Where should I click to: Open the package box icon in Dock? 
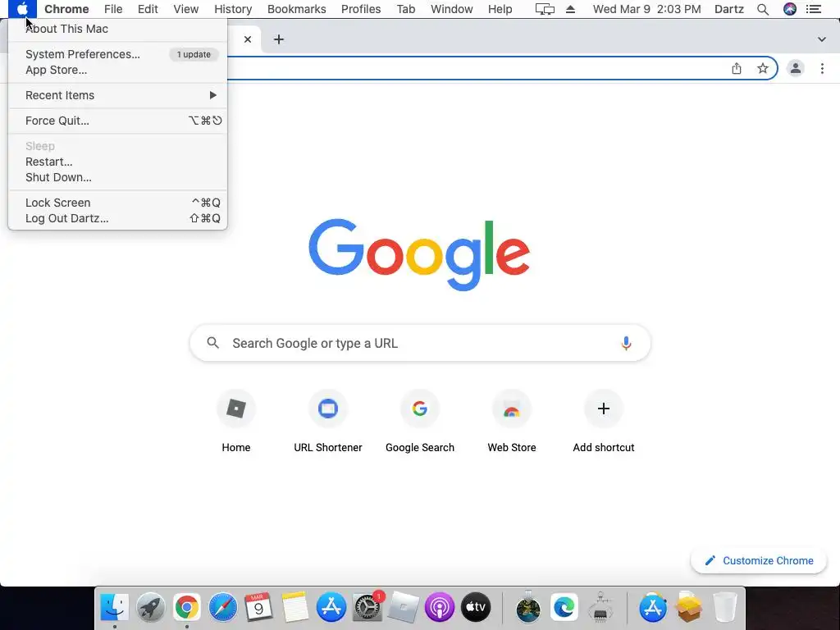pyautogui.click(x=688, y=608)
